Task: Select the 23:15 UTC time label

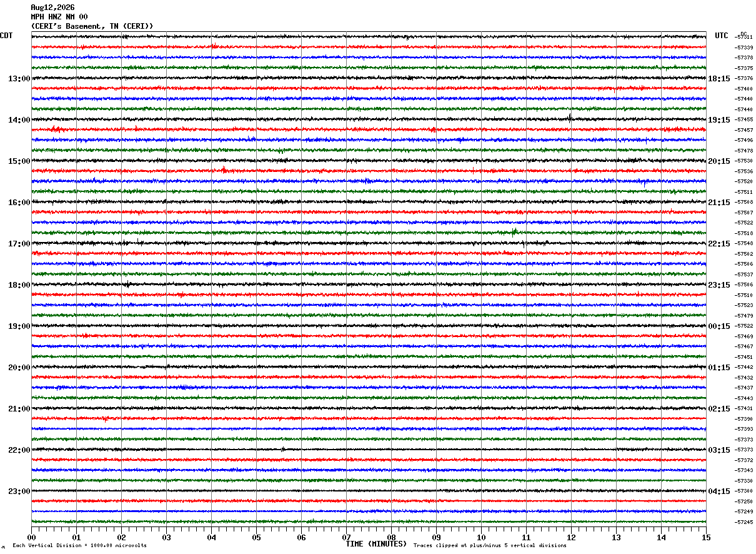Action: 719,285
